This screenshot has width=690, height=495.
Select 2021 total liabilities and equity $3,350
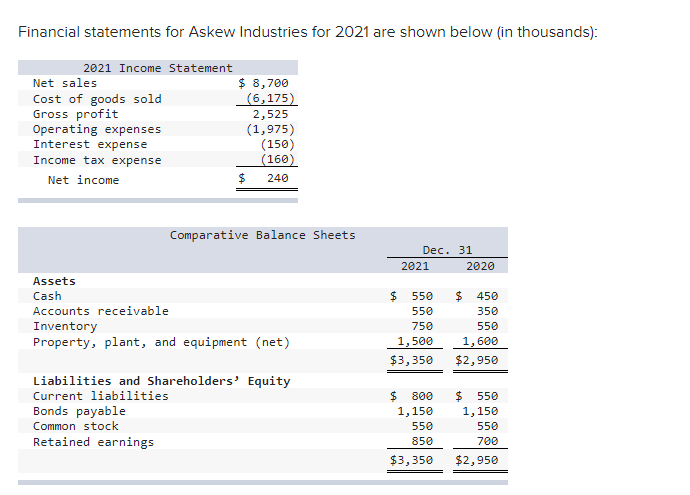tap(411, 460)
